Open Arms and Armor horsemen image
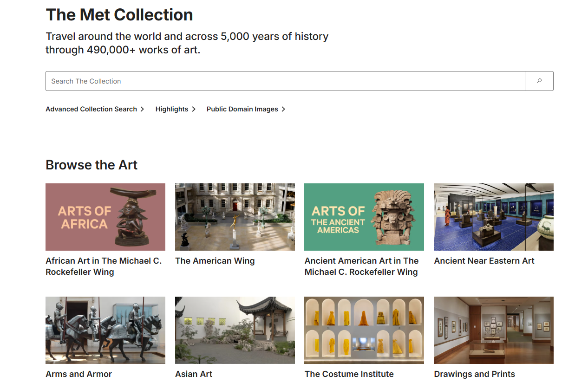Screen dimensions: 588x389 tap(105, 330)
